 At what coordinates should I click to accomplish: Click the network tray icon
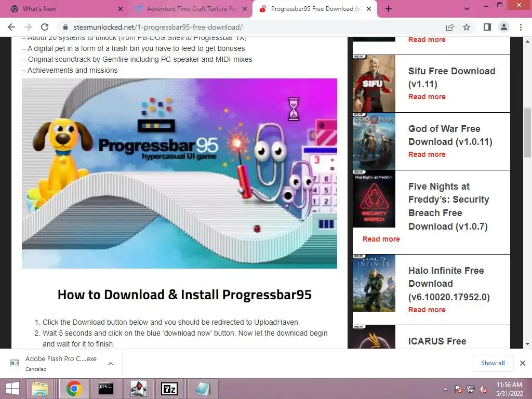coord(471,389)
